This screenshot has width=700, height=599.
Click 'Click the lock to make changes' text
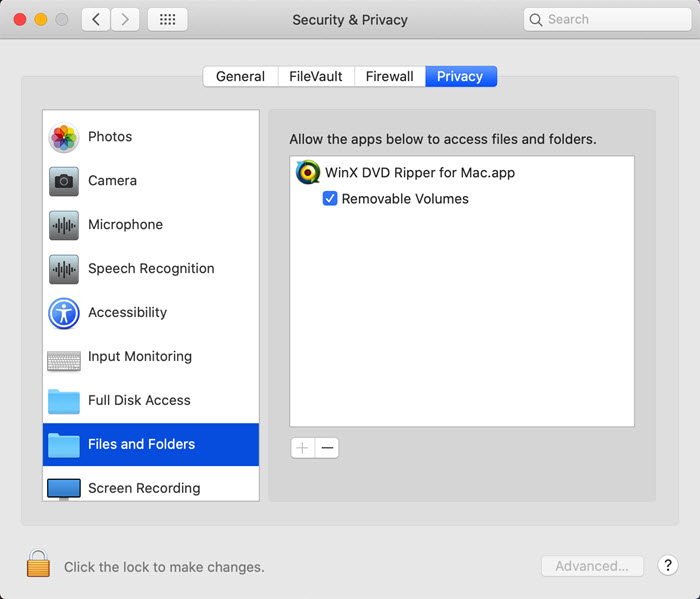164,567
